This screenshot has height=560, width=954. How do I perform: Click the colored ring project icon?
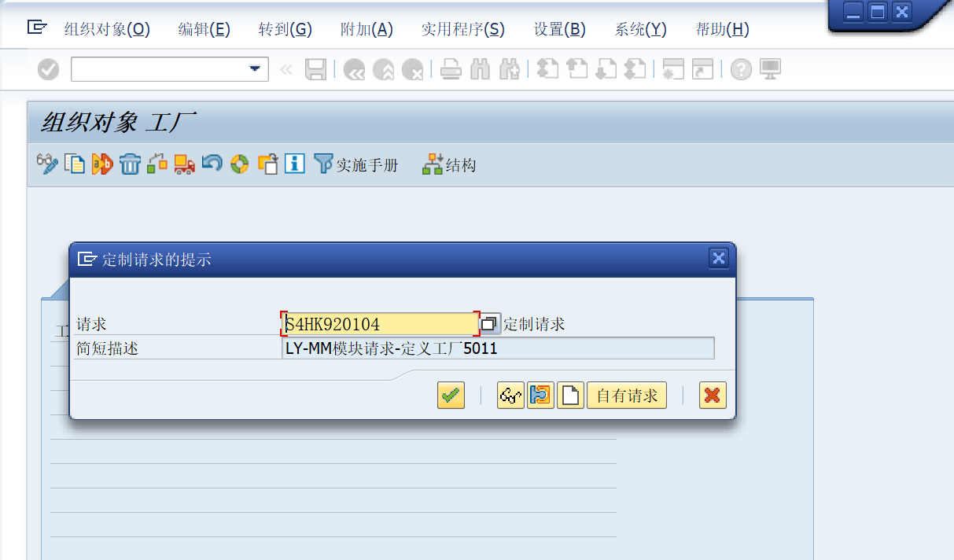point(240,164)
